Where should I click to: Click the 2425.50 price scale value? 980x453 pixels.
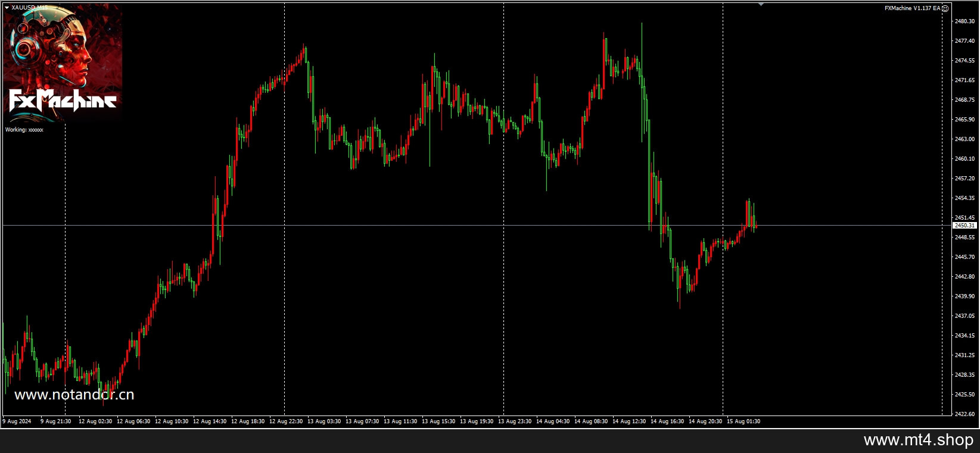pyautogui.click(x=965, y=395)
